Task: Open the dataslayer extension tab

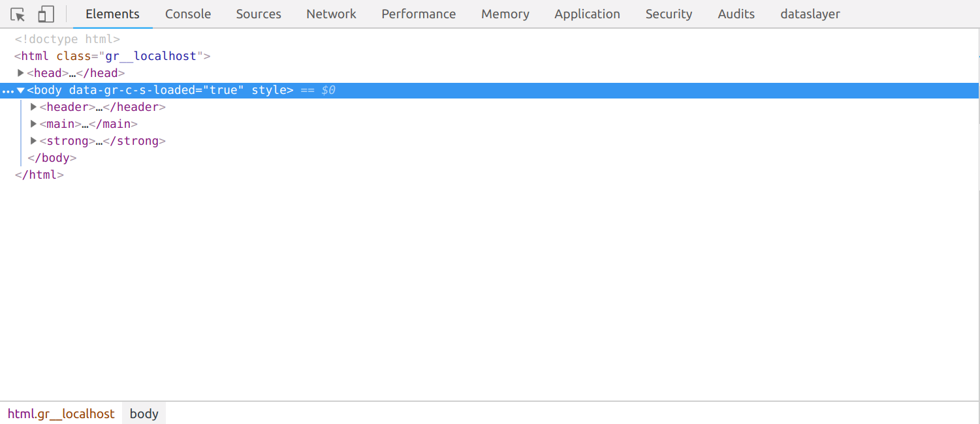Action: coord(810,14)
